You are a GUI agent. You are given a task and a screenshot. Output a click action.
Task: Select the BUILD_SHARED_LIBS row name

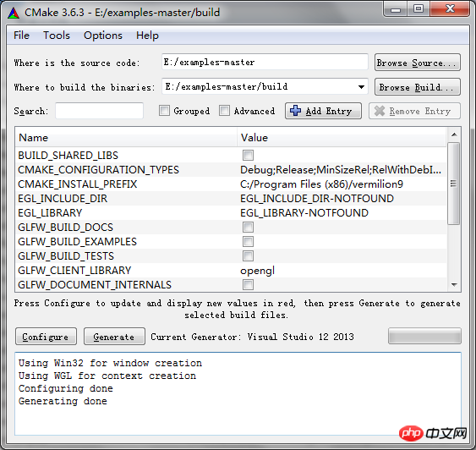68,155
